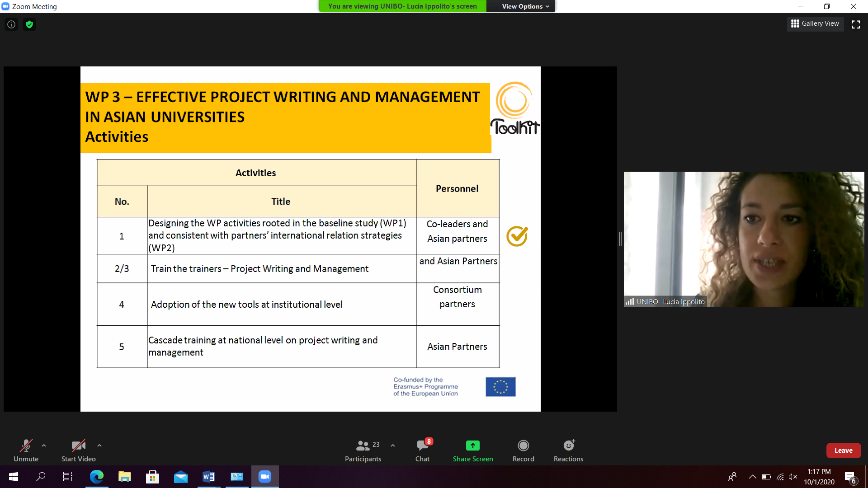
Task: Enter full screen mode icon
Action: [x=856, y=24]
